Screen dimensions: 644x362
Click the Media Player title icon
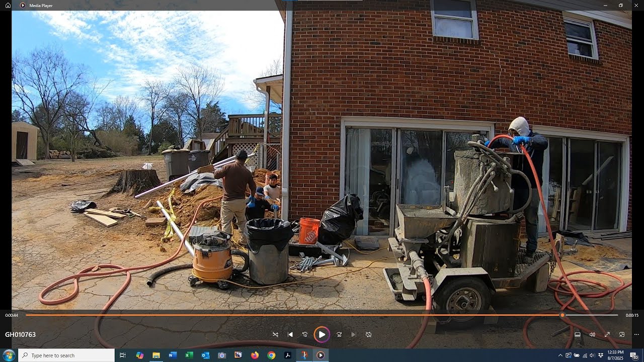pyautogui.click(x=23, y=5)
